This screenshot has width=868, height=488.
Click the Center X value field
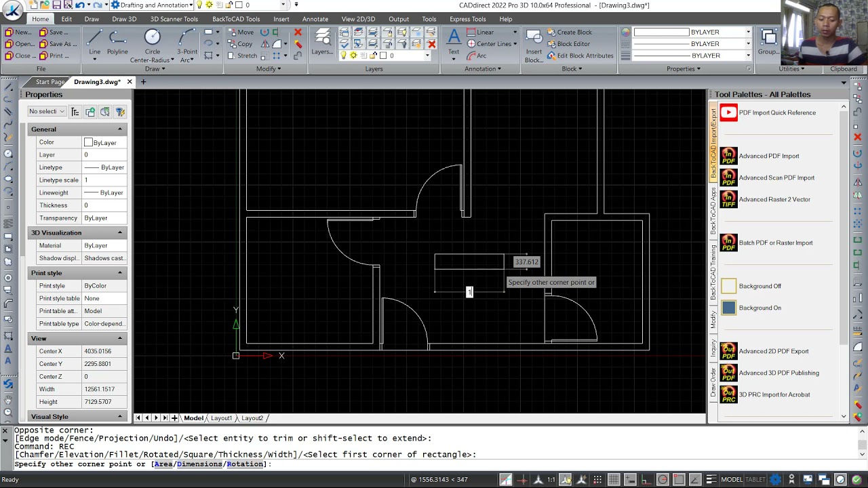(104, 351)
